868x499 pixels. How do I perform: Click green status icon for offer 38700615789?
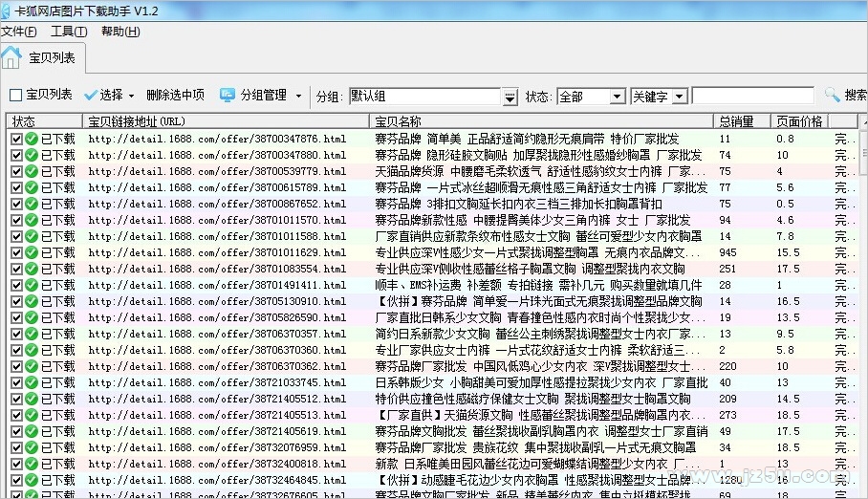[32, 187]
